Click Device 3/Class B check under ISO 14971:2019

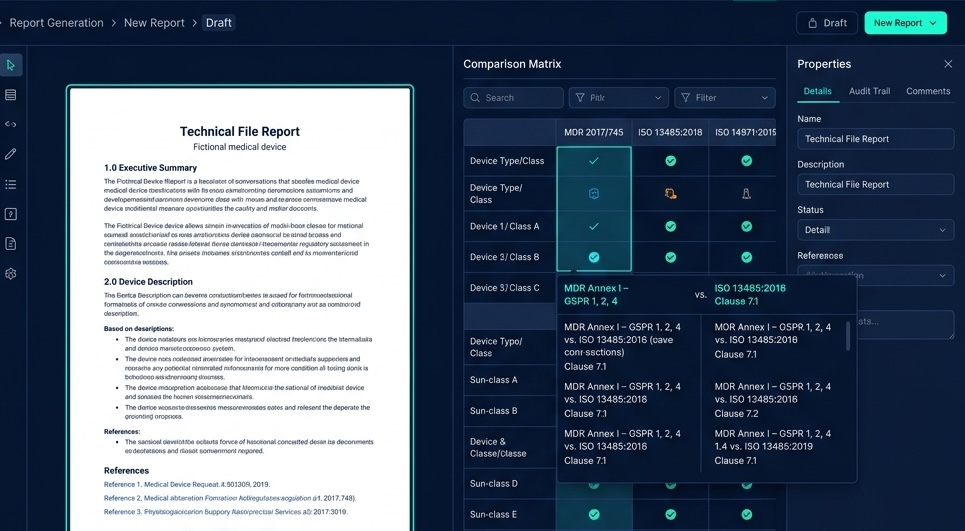point(747,257)
